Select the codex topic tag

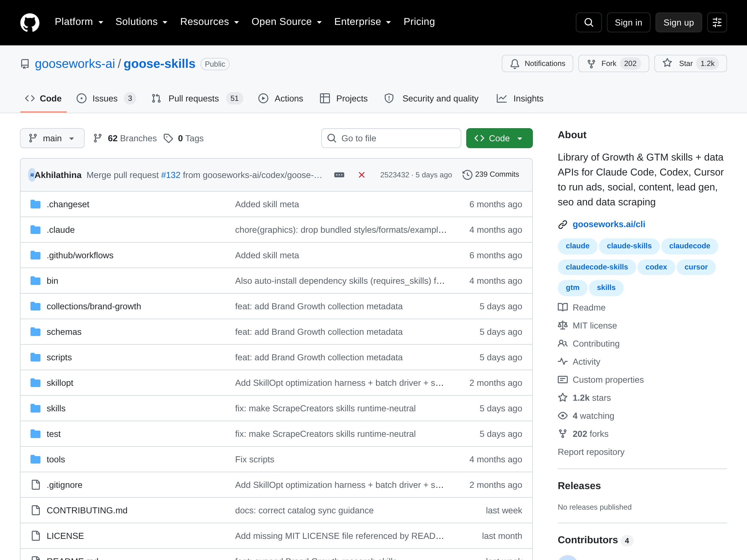pyautogui.click(x=656, y=267)
